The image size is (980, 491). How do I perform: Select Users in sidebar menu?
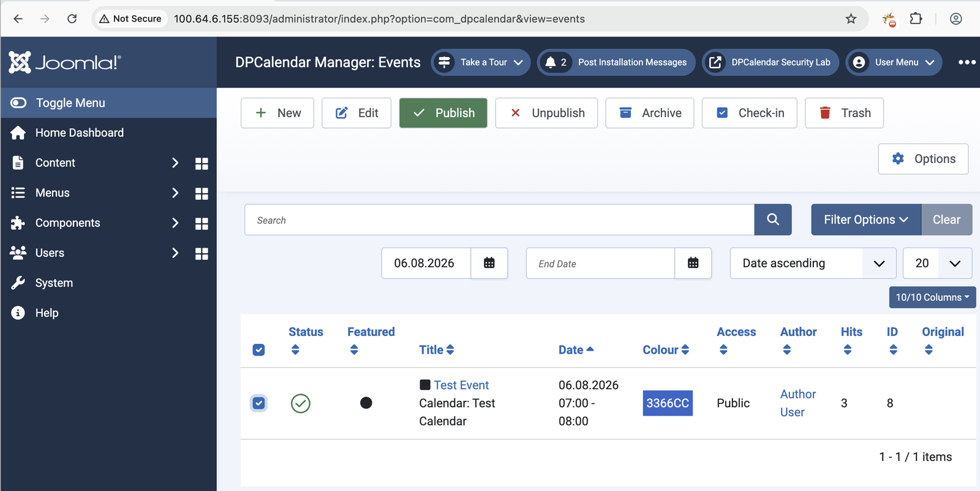50,253
